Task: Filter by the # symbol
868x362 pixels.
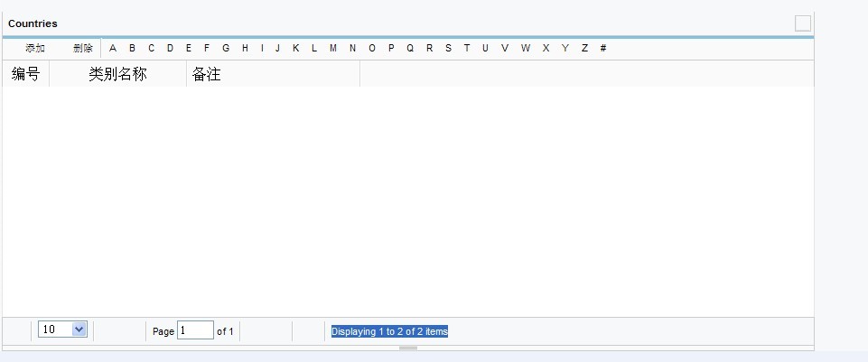Action: click(603, 48)
